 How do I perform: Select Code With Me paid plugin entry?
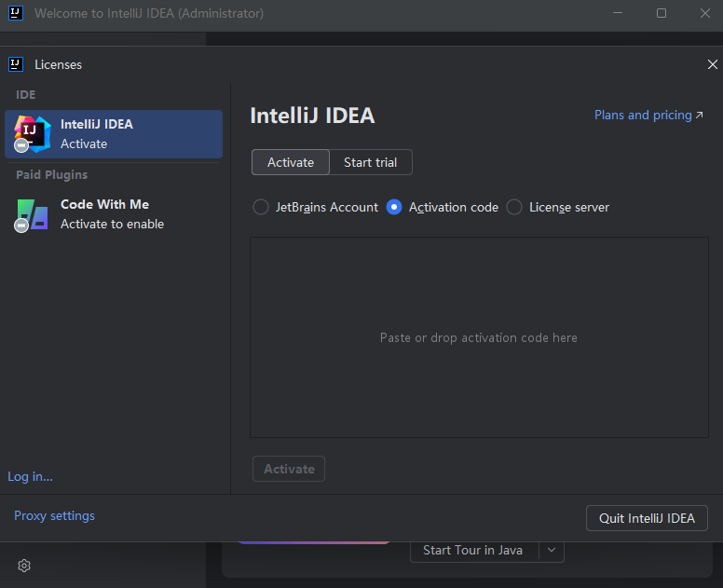pos(114,214)
